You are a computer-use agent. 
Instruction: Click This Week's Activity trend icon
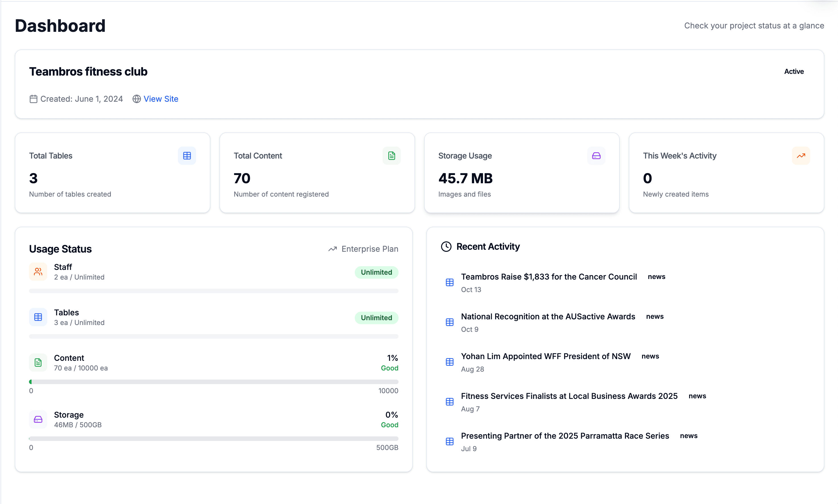point(801,156)
